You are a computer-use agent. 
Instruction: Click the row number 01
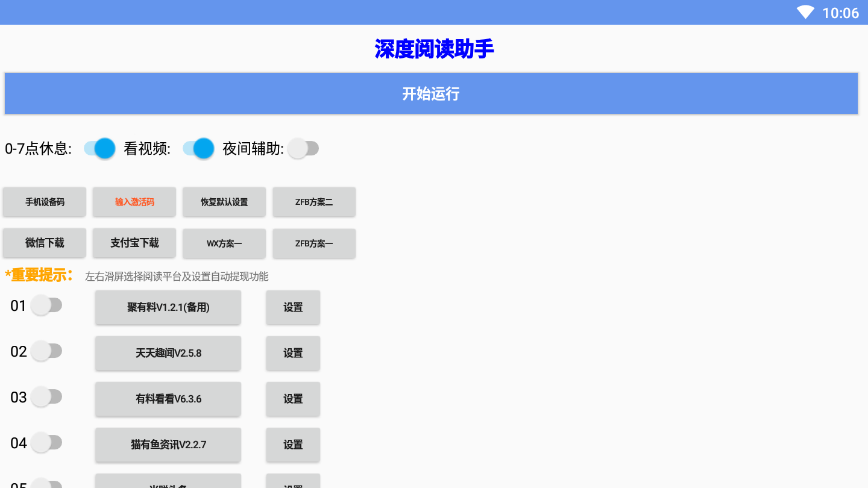(x=18, y=306)
